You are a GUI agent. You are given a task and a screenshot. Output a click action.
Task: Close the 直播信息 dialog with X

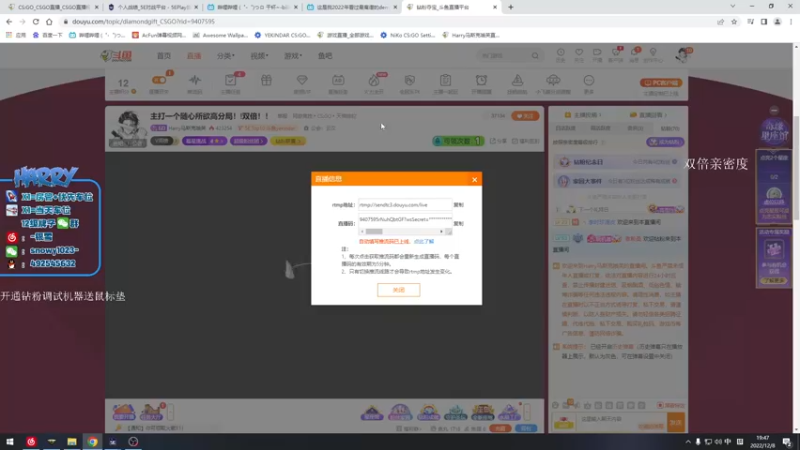tap(474, 180)
